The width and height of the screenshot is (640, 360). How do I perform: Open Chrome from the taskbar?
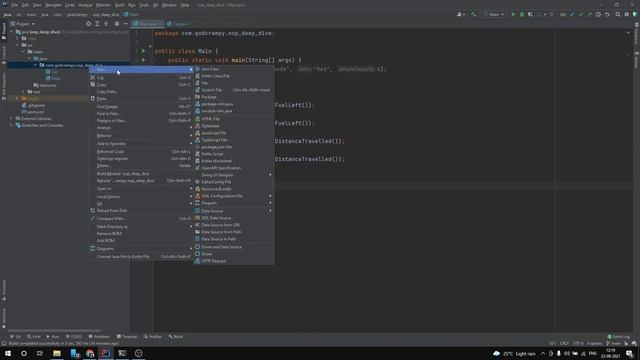coord(90,353)
